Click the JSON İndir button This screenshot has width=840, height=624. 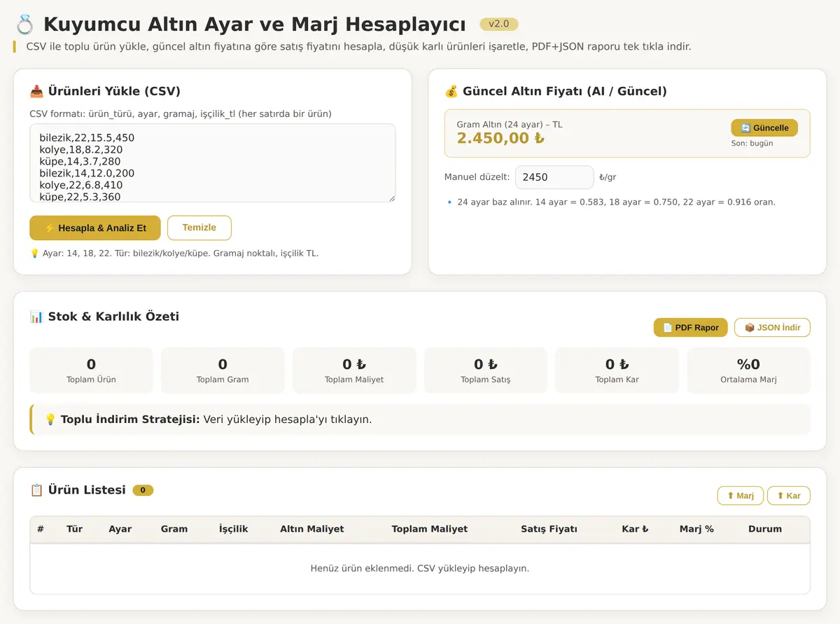coord(772,327)
